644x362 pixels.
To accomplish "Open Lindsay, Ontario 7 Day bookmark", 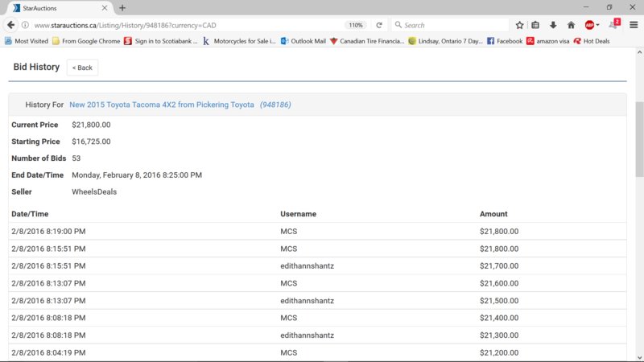I will [446, 41].
